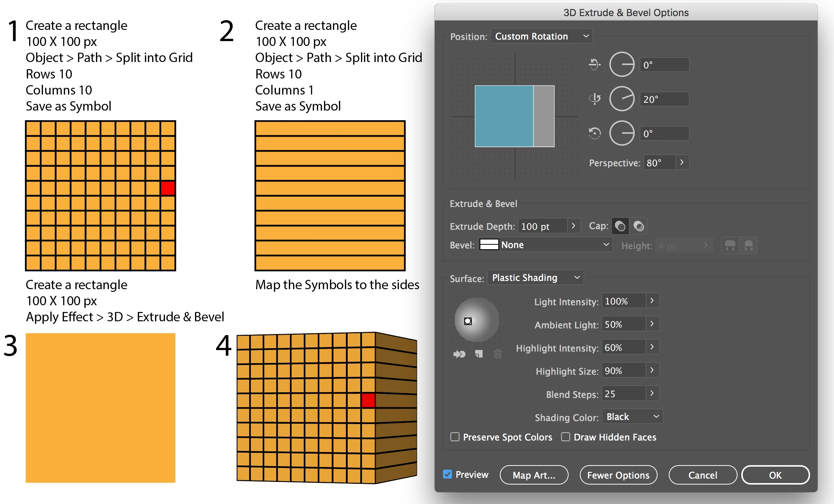Click the delete light trash icon
This screenshot has width=834, height=504.
[x=498, y=354]
